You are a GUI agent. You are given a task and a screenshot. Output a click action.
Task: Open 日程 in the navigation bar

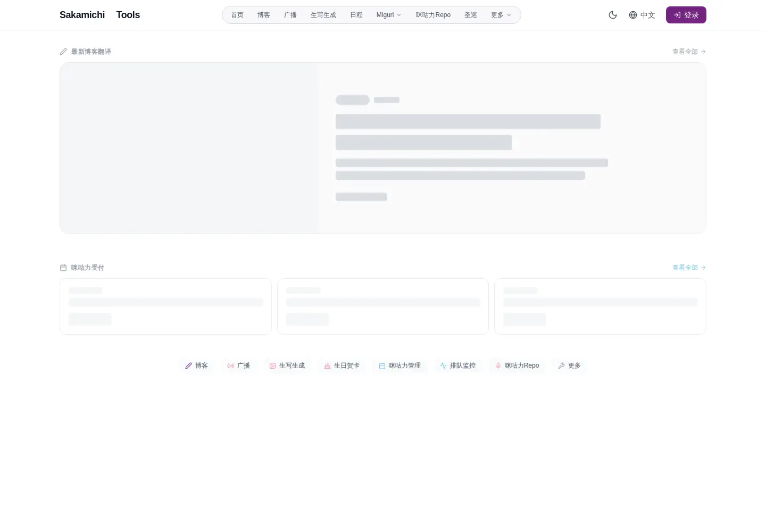[x=356, y=15]
